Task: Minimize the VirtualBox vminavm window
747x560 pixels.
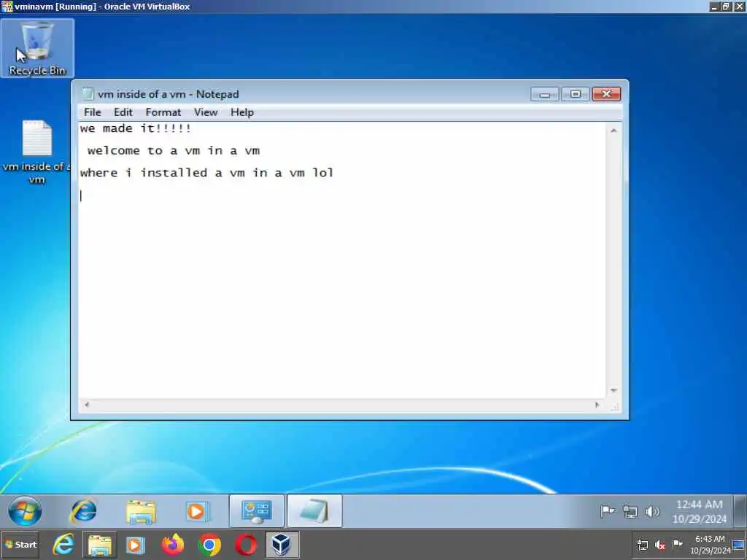Action: coord(713,7)
